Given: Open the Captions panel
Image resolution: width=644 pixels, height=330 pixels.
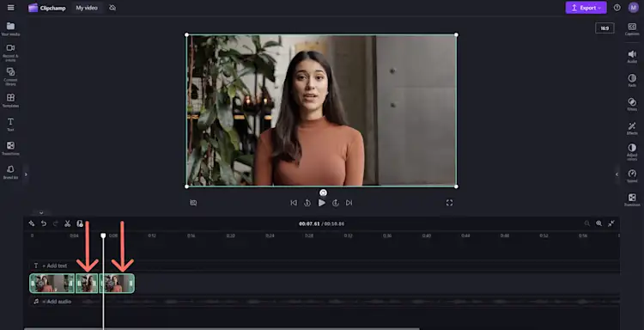Looking at the screenshot, I should pos(632,29).
